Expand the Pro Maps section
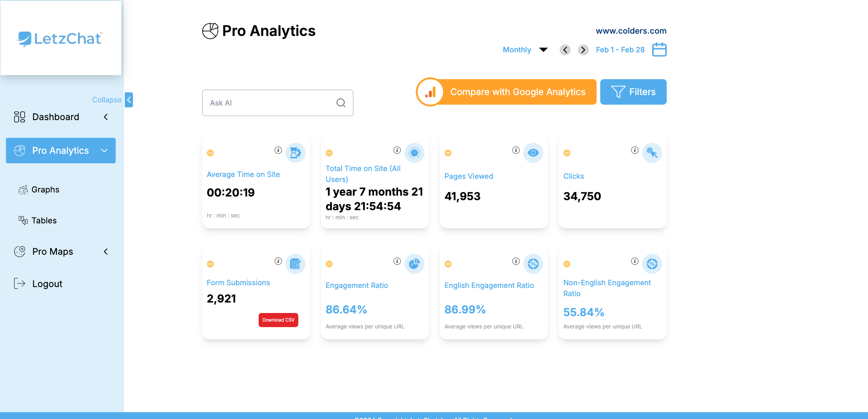 click(106, 252)
